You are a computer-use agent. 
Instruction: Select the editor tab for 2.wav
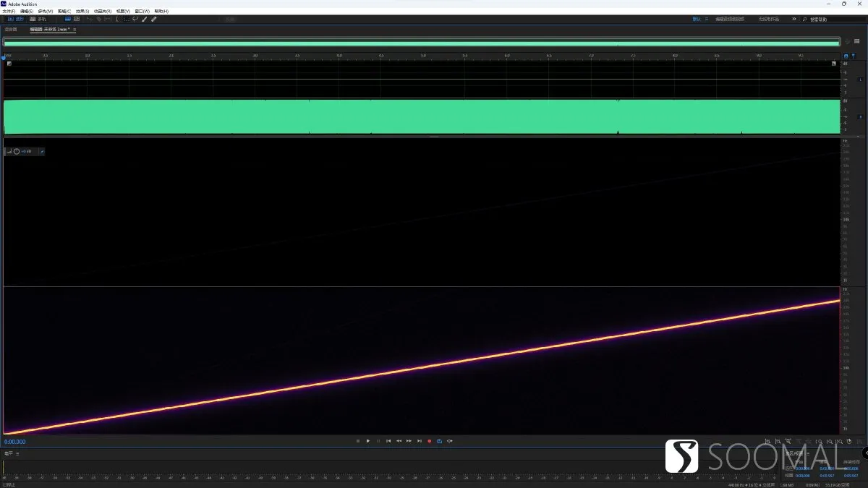49,30
